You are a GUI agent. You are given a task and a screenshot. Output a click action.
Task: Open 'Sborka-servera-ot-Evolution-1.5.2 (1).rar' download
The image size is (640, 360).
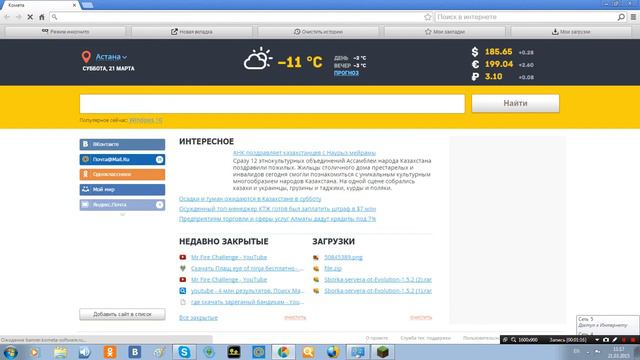pos(378,291)
